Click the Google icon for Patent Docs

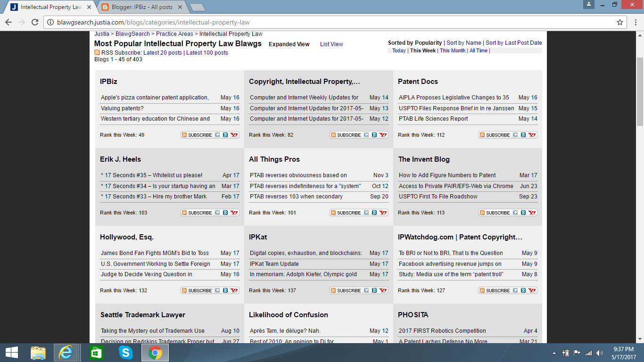(515, 135)
